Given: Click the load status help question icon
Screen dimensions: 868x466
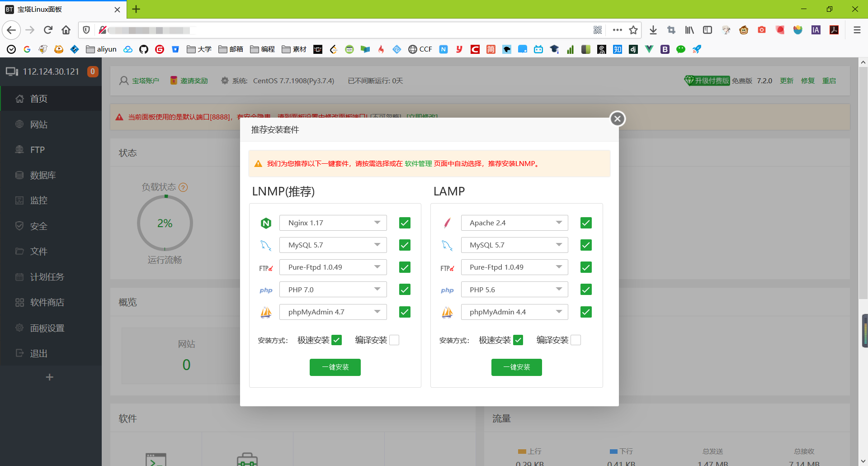Looking at the screenshot, I should point(183,187).
